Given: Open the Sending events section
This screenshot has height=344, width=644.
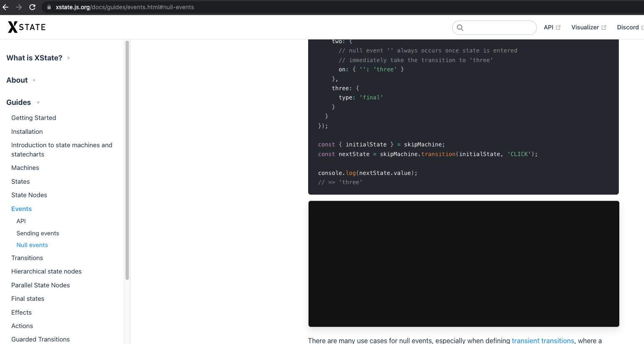Looking at the screenshot, I should coord(37,233).
